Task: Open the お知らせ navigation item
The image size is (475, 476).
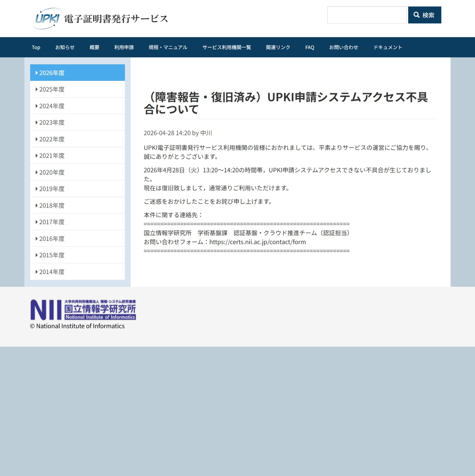Action: pos(65,47)
